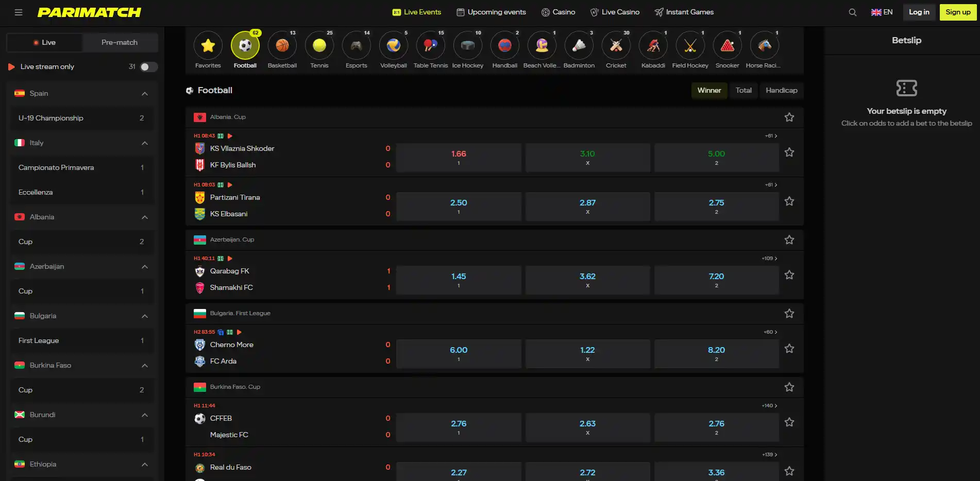980x481 pixels.
Task: Click the Log in button
Action: [x=919, y=12]
